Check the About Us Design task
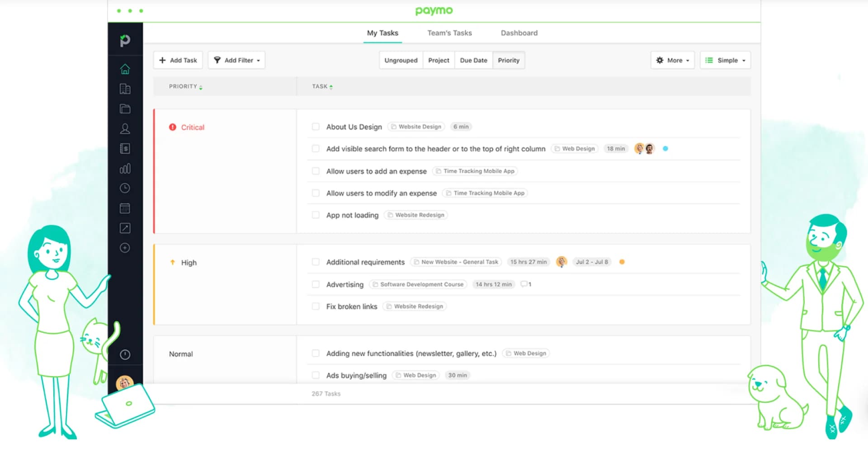Screen dimensions: 868x457 click(316, 127)
